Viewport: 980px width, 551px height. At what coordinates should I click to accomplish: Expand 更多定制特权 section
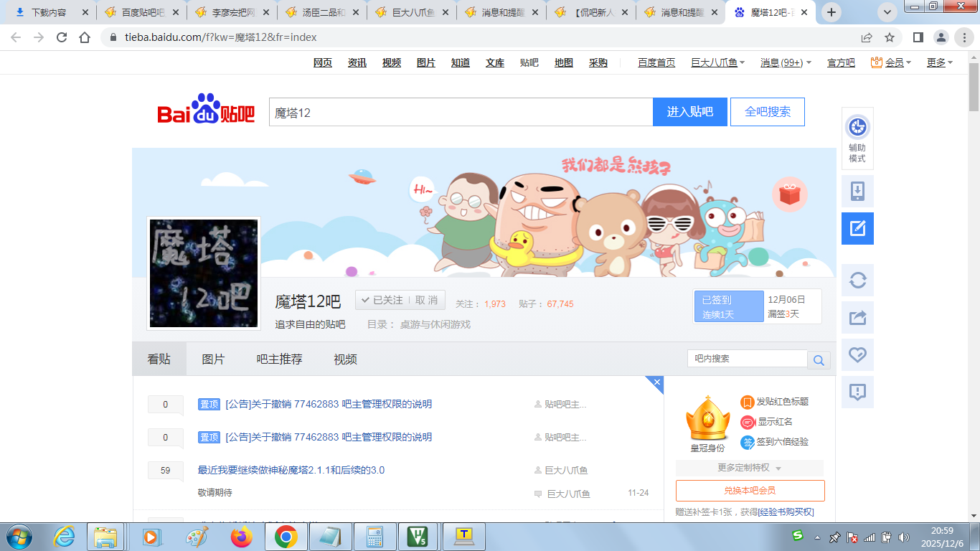(x=749, y=468)
